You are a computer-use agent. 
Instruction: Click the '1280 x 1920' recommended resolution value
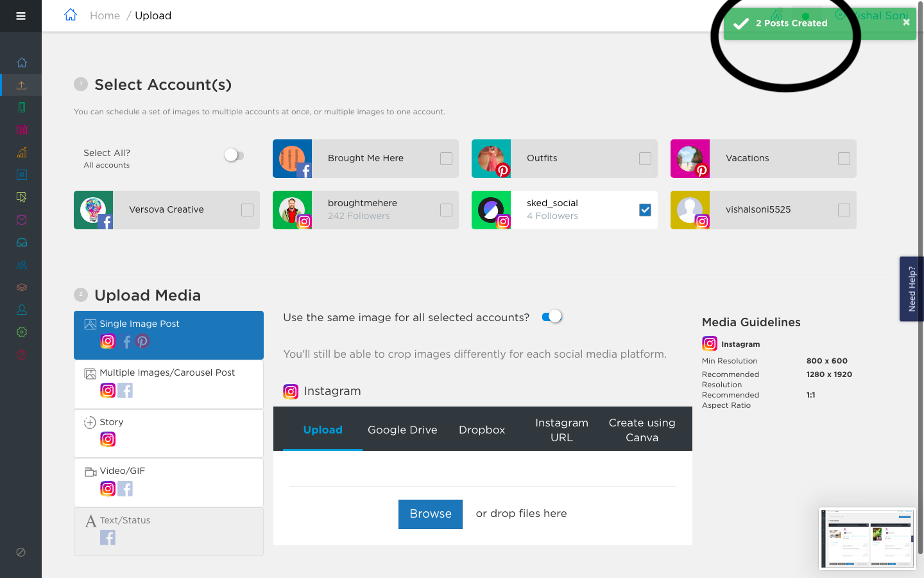[829, 374]
